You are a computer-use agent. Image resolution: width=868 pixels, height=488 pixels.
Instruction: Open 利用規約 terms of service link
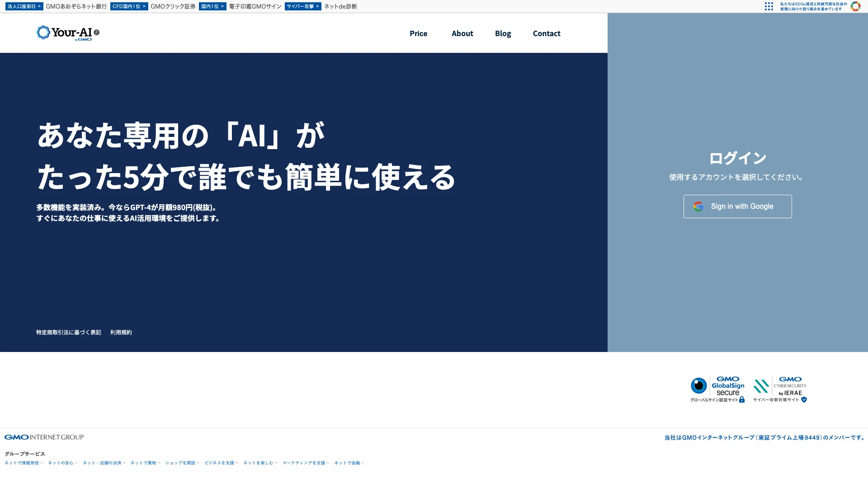click(x=120, y=332)
